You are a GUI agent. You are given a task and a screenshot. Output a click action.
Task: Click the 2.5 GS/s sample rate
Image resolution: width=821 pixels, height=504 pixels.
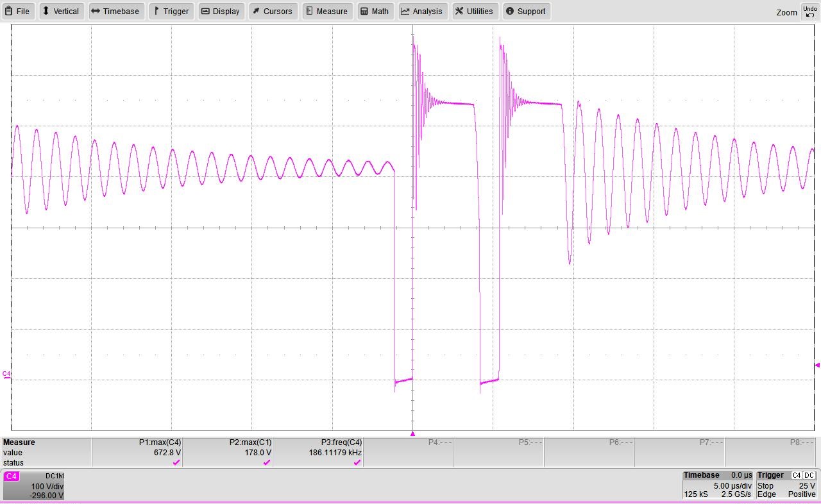click(x=736, y=494)
